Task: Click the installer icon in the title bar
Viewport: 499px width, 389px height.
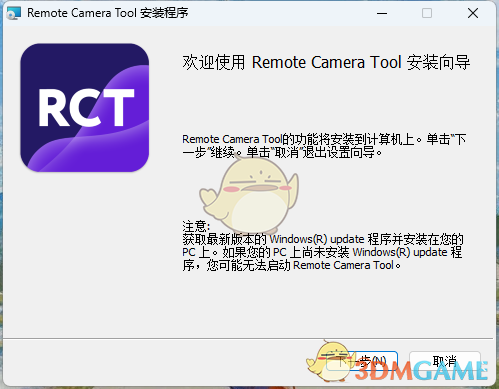Action: click(x=14, y=13)
